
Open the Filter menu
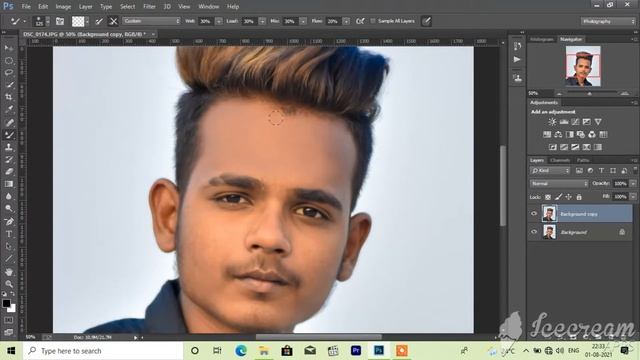click(x=149, y=7)
